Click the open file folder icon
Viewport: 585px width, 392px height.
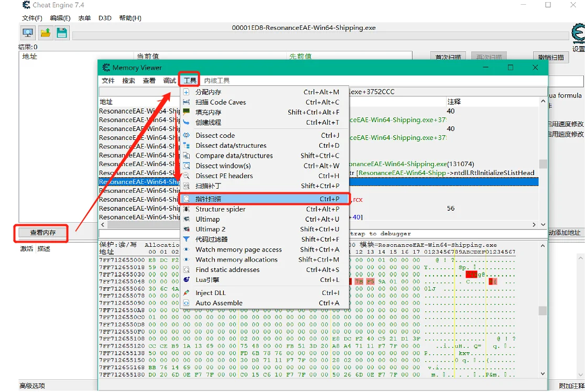pos(45,33)
